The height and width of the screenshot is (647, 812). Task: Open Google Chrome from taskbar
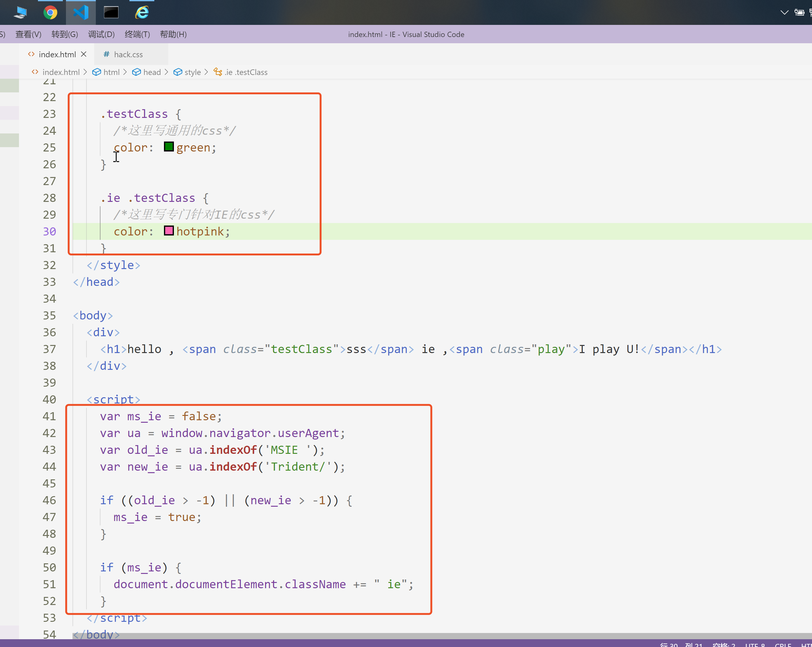[50, 12]
